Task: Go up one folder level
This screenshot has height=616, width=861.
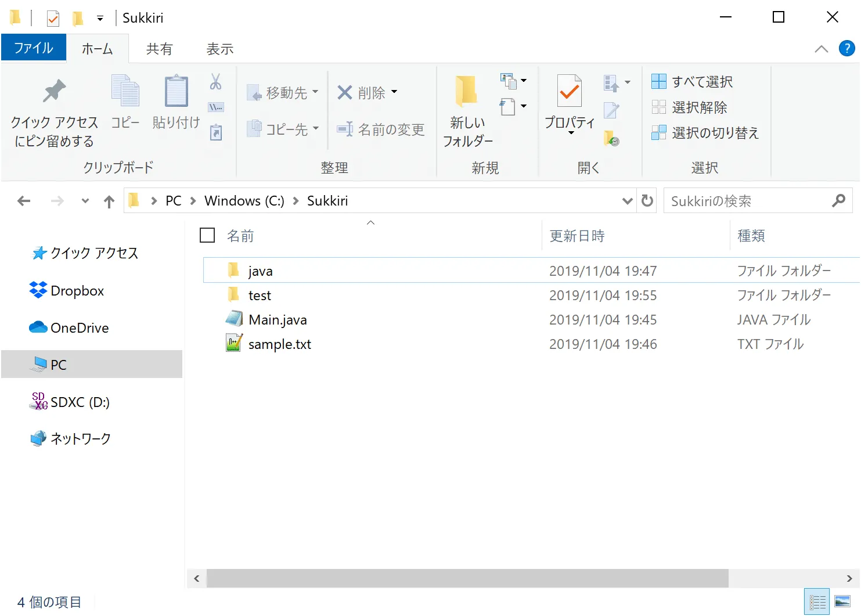Action: click(109, 201)
